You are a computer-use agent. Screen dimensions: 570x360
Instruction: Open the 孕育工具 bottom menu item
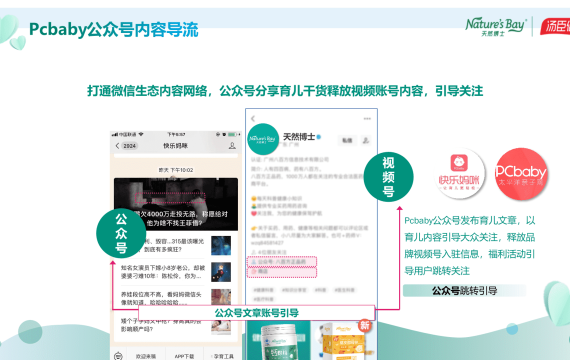click(222, 356)
